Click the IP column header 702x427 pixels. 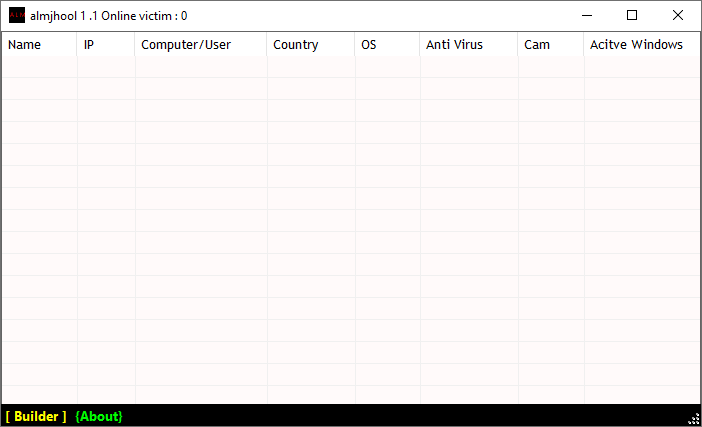coord(90,45)
